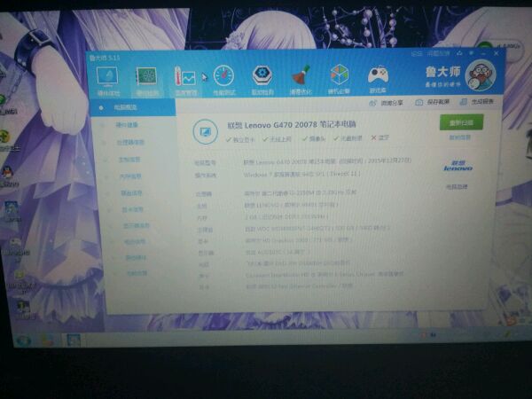The image size is (532, 399).
Task: Click the green 重新扫描 button
Action: pyautogui.click(x=461, y=122)
